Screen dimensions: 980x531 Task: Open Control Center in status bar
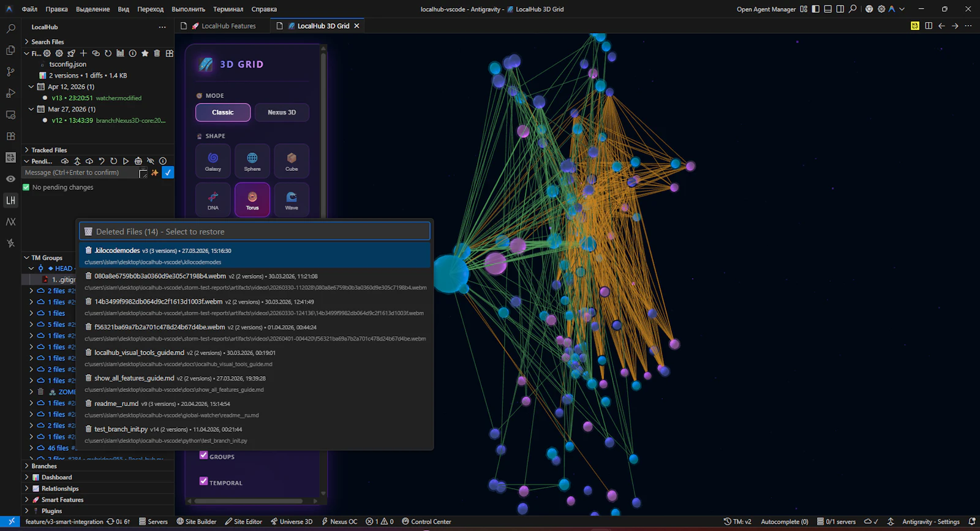coord(427,522)
